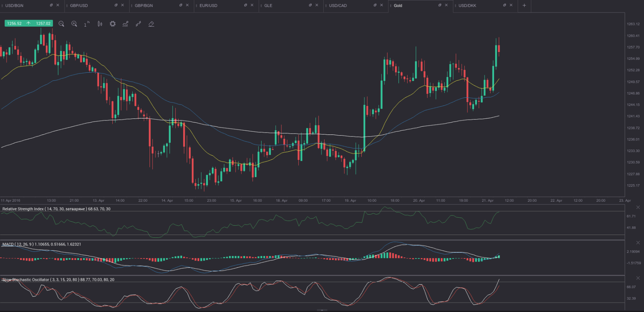
Task: Open chart settings gear
Action: [x=113, y=24]
